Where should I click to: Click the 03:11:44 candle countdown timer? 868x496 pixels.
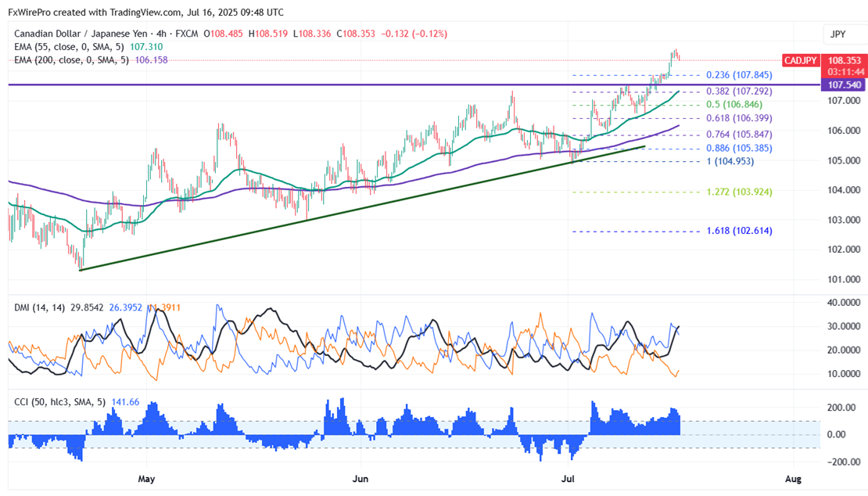846,72
